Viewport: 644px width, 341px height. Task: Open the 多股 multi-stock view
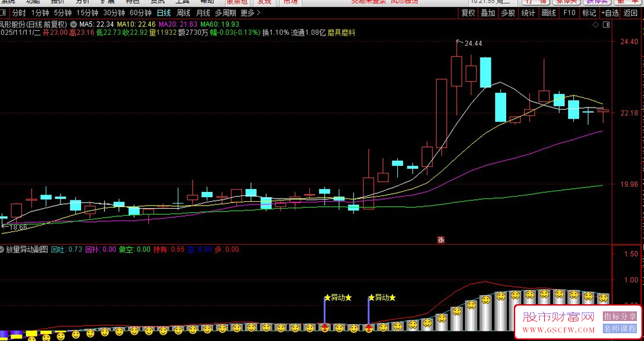point(508,13)
